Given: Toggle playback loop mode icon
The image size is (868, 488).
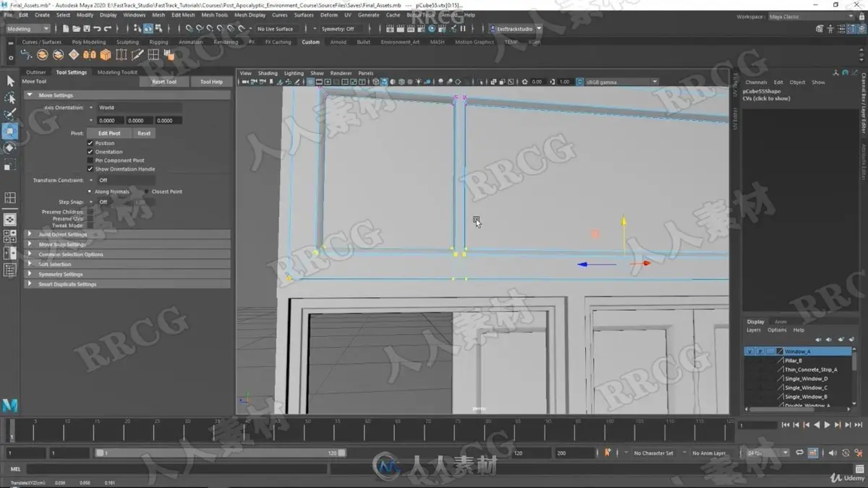Looking at the screenshot, I should 800,453.
